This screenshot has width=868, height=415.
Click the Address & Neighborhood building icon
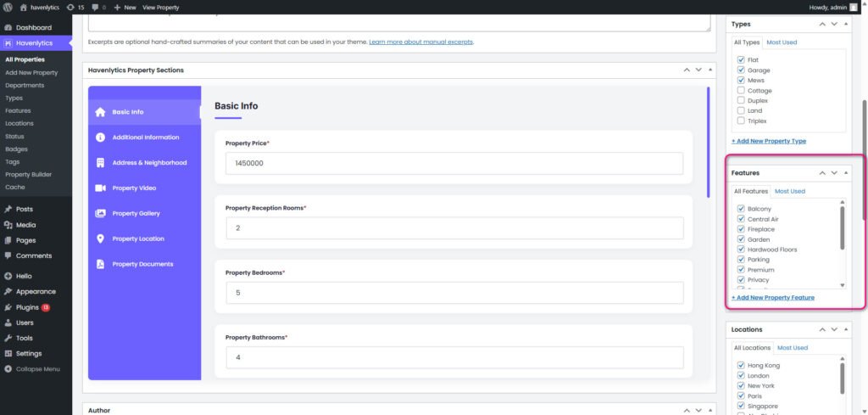pos(100,163)
